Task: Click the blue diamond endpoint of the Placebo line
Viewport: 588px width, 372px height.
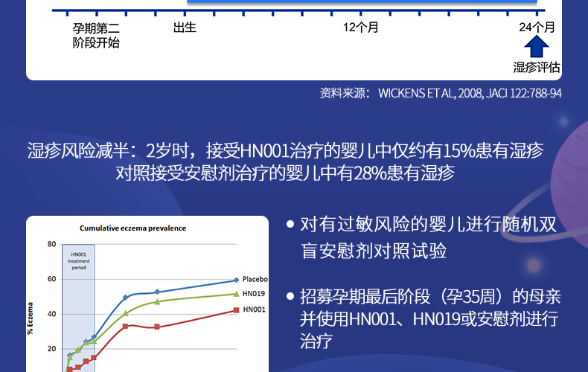Action: pos(236,280)
